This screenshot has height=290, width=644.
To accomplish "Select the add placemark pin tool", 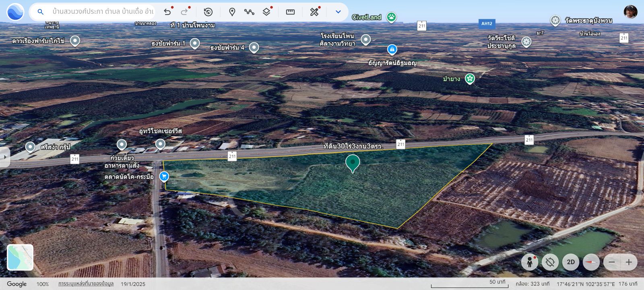I will click(x=232, y=12).
